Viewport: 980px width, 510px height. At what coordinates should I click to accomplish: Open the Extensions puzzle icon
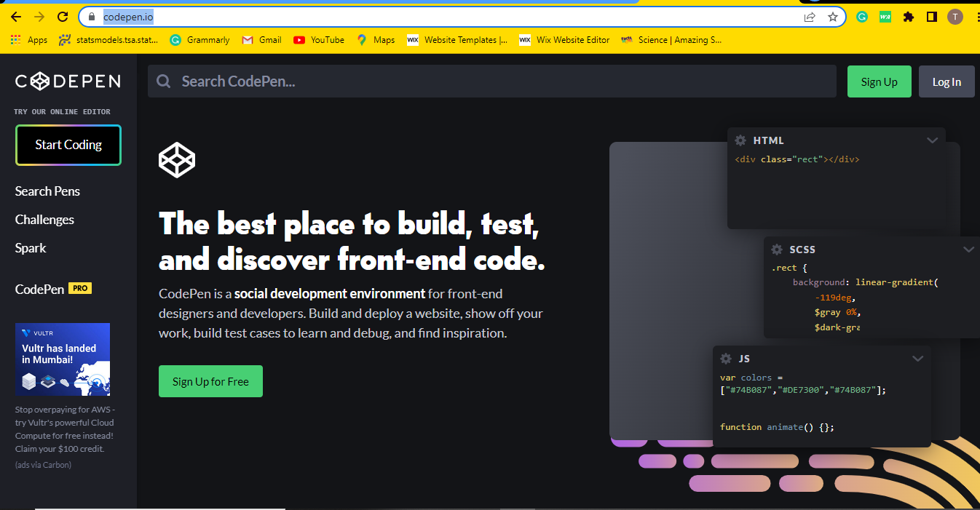pyautogui.click(x=908, y=17)
